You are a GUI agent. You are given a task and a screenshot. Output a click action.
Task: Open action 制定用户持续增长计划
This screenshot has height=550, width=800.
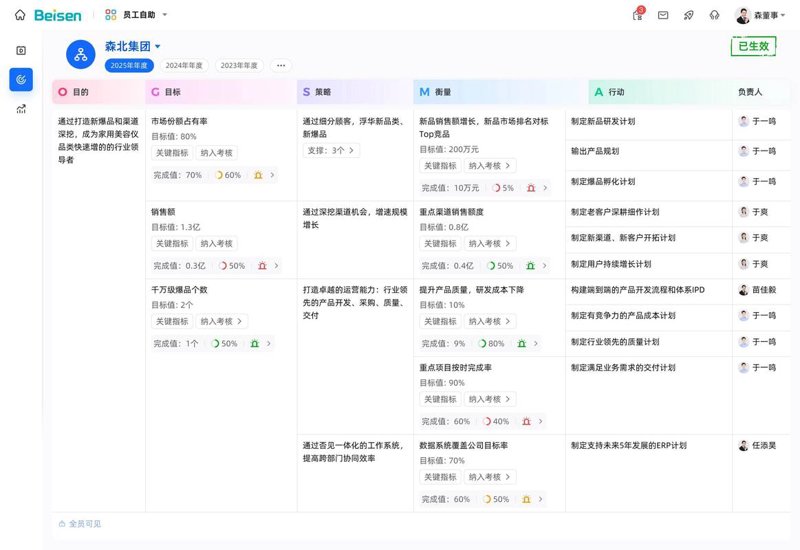click(611, 264)
